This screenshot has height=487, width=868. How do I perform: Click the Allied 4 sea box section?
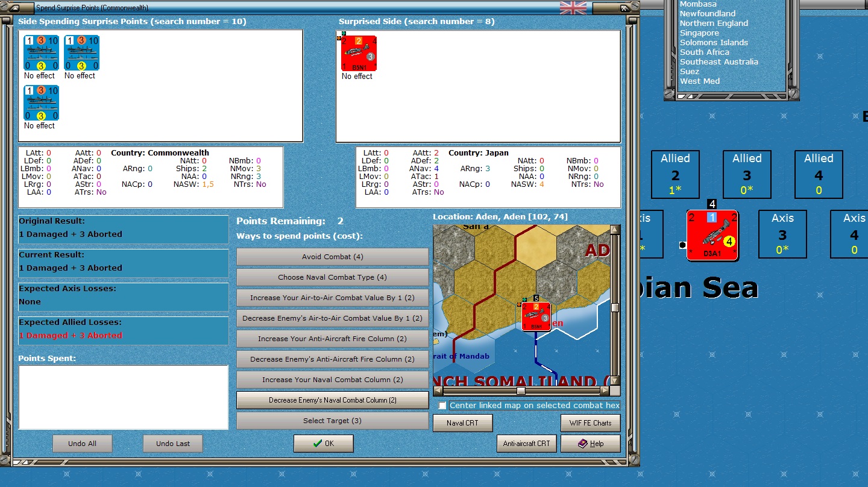[819, 174]
